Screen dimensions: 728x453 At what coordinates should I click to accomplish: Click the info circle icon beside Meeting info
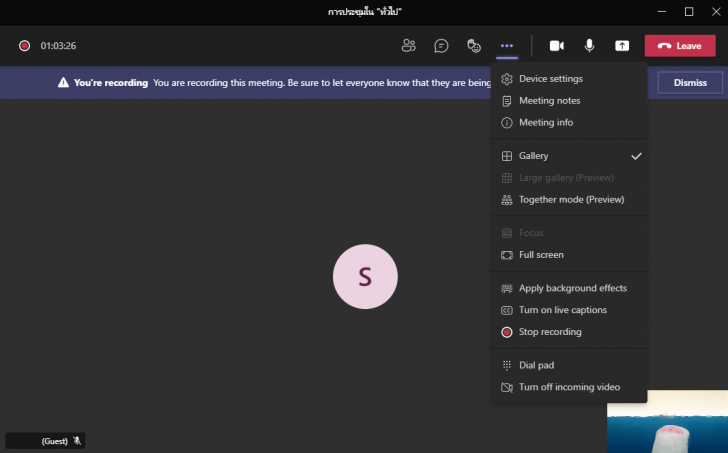[507, 123]
